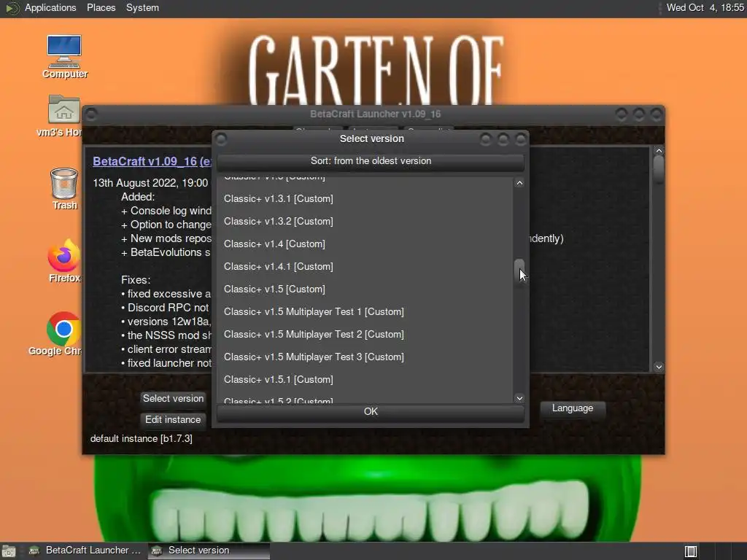Close the Select version dialog
This screenshot has width=747, height=560.
coord(521,139)
